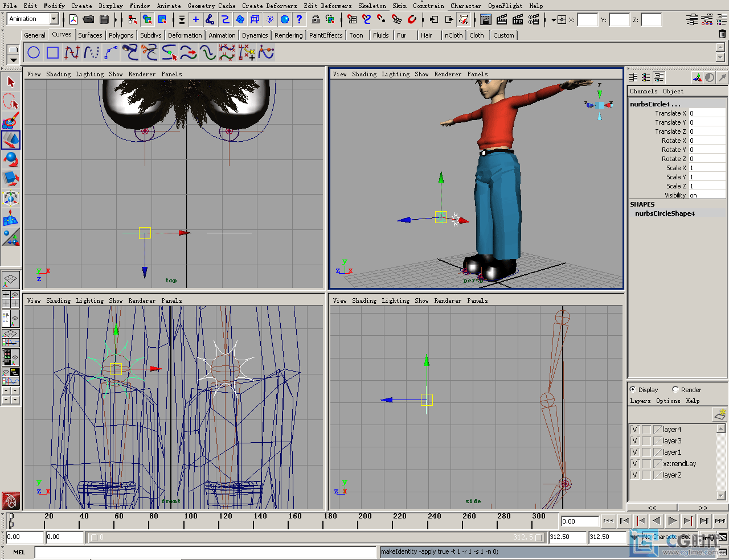
Task: Start IPR render from the toolbar
Action: pyautogui.click(x=518, y=19)
